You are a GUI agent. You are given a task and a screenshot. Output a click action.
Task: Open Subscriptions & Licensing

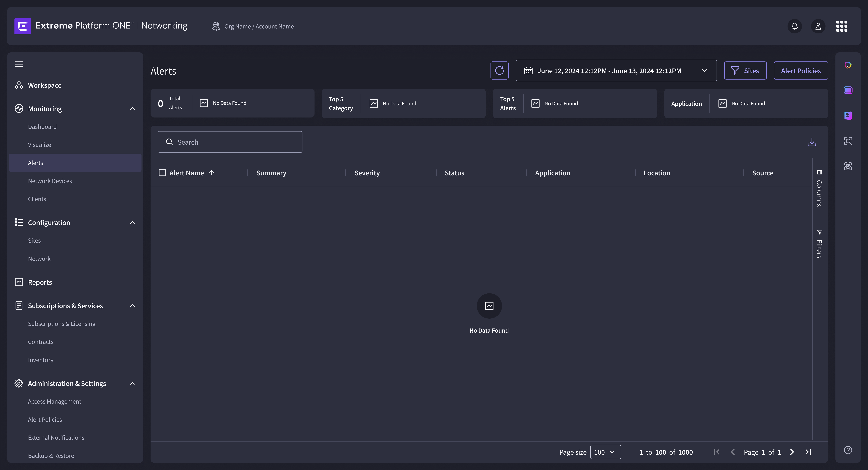pyautogui.click(x=62, y=323)
